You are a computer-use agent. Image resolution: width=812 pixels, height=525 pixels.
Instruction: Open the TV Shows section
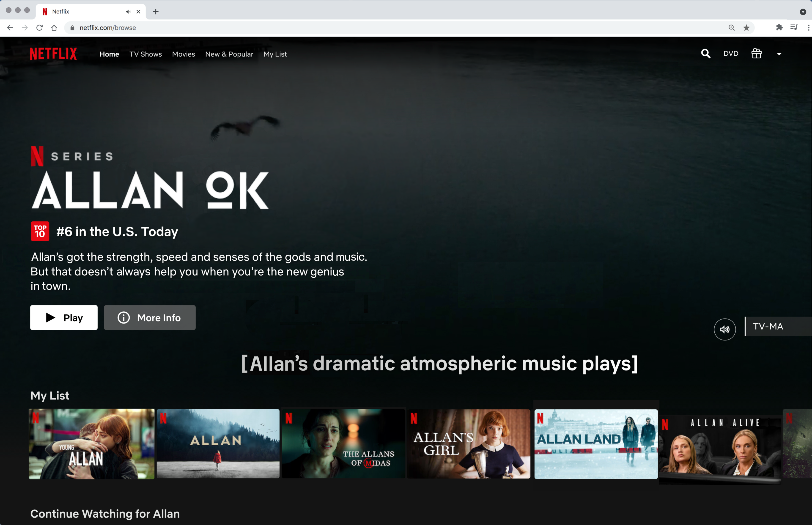(x=146, y=54)
